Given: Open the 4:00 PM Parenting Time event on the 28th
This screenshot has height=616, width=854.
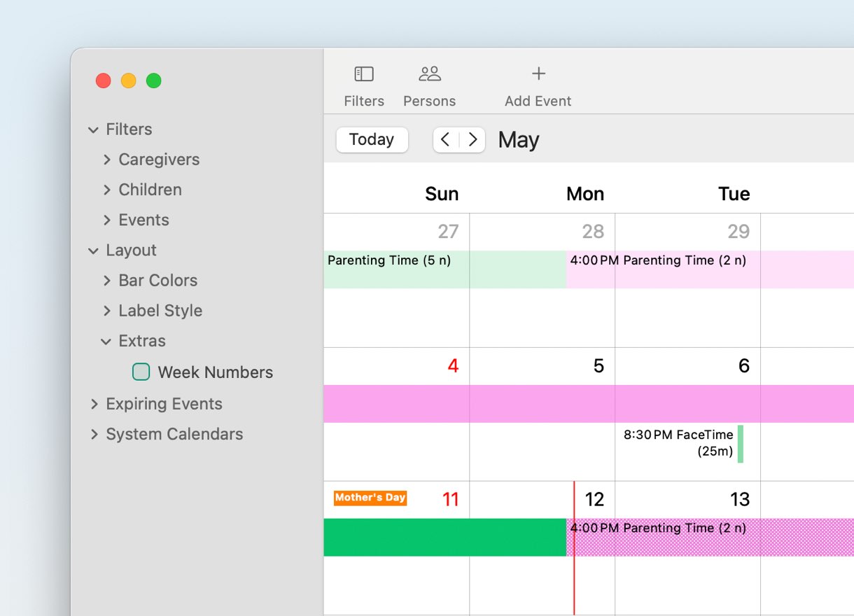Looking at the screenshot, I should click(x=710, y=269).
